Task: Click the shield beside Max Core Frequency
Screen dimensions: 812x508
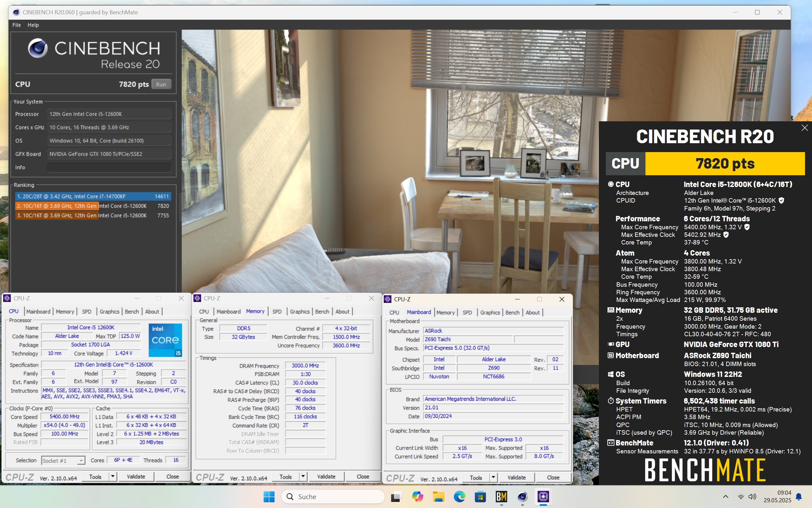Action: [747, 227]
